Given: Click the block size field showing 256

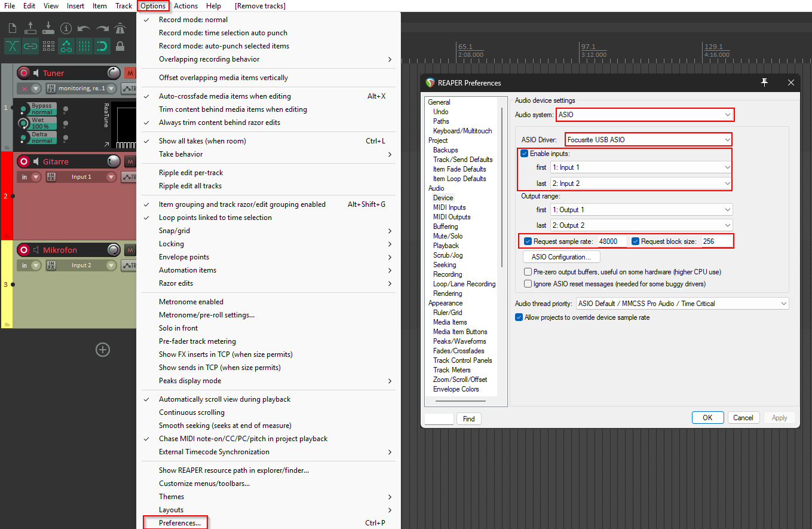Looking at the screenshot, I should pyautogui.click(x=716, y=241).
